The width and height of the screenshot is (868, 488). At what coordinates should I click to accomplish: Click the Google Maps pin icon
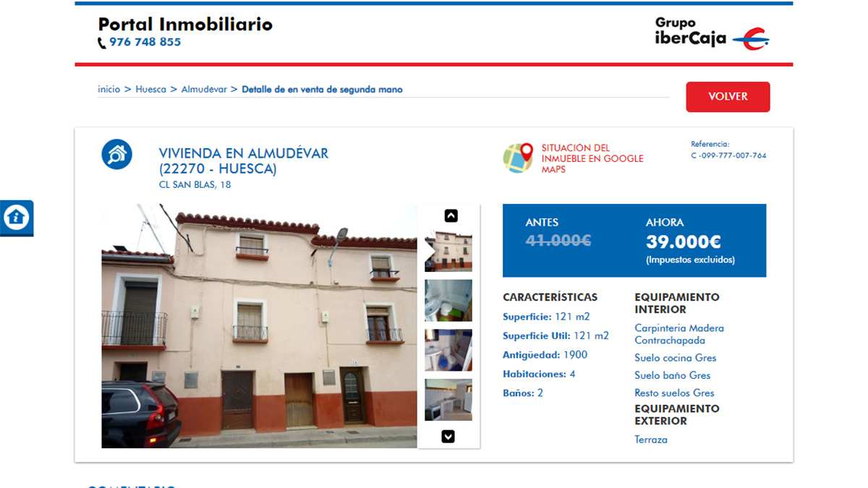pos(518,158)
